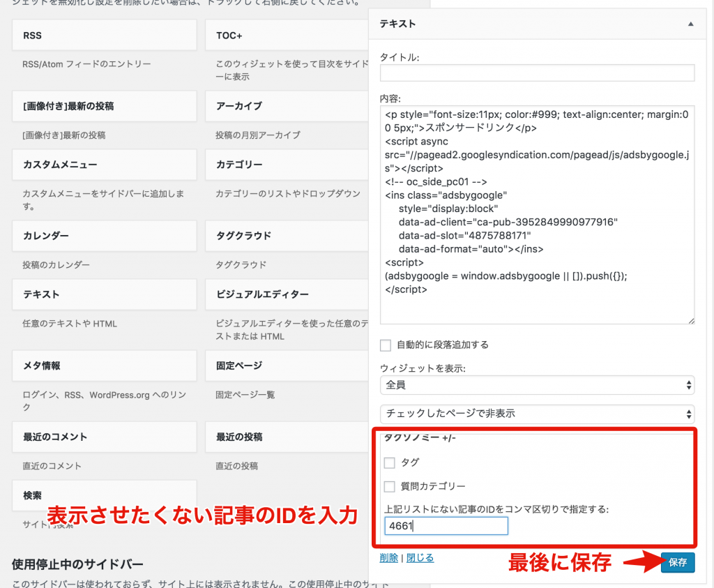Viewport: 714px width, 588px height.
Task: Select the 検索 widget
Action: pos(105,495)
